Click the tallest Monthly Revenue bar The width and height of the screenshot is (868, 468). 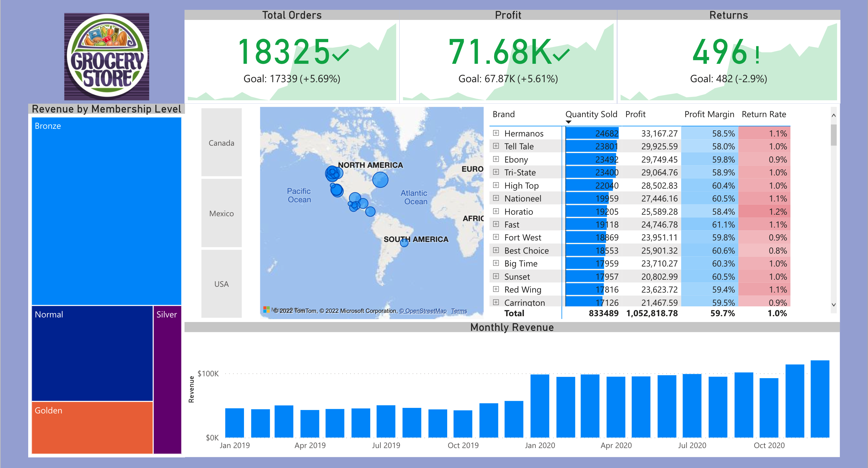[x=820, y=399]
